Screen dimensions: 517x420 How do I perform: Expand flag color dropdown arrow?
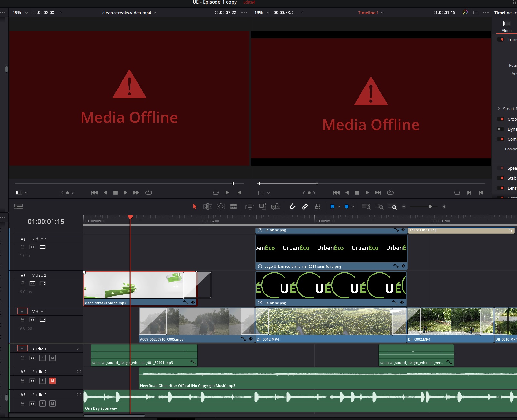(x=339, y=207)
